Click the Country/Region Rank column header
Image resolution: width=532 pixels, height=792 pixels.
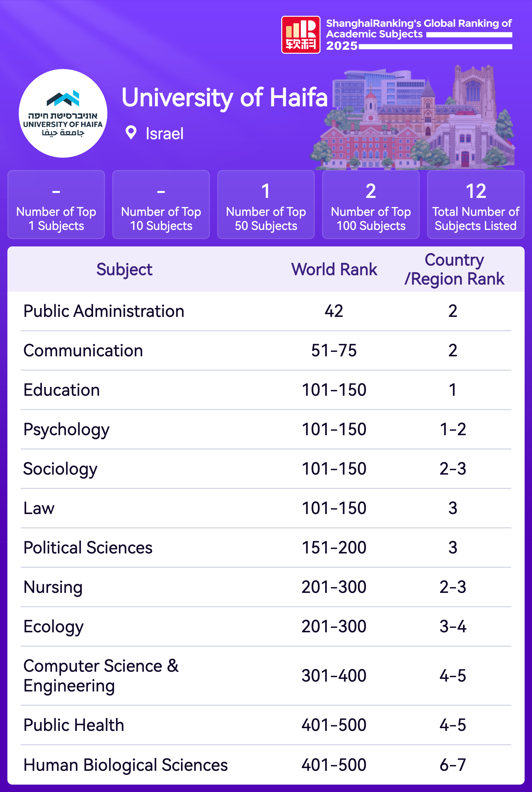click(x=454, y=270)
